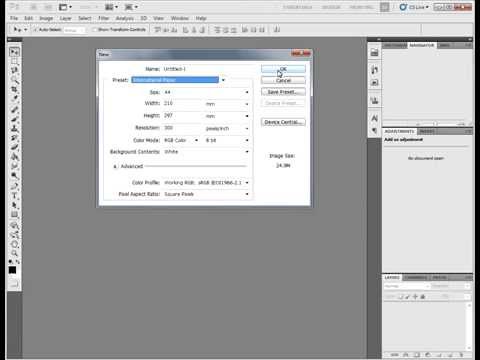The height and width of the screenshot is (360, 480).
Task: Open the Height units dropdown
Action: point(227,116)
